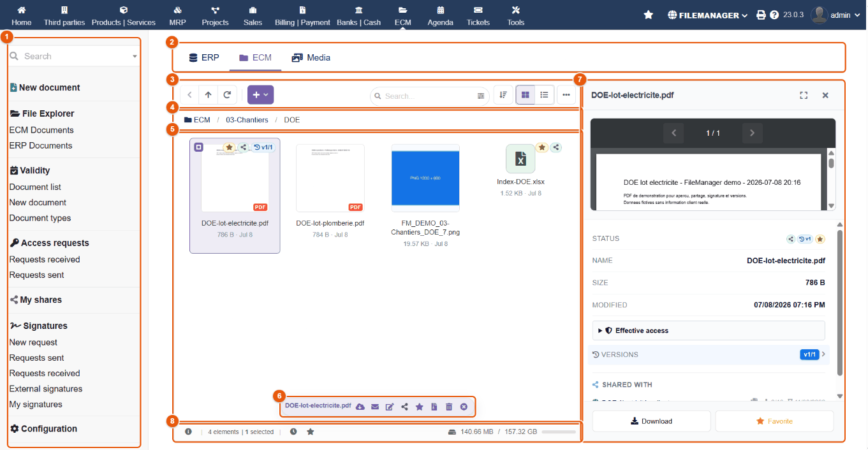
Task: Click the Download button in details panel
Action: pyautogui.click(x=651, y=421)
